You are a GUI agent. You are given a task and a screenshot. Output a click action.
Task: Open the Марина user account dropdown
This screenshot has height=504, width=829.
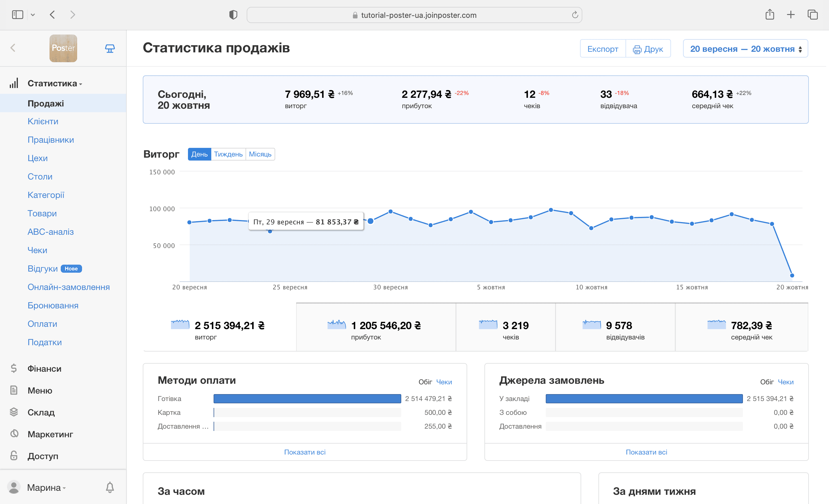(x=46, y=488)
